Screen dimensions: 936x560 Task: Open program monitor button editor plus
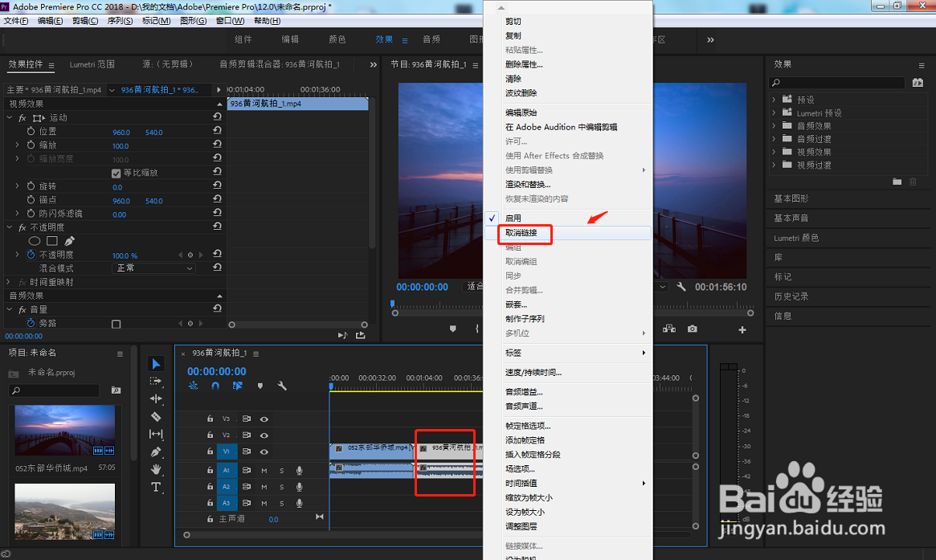tap(742, 329)
